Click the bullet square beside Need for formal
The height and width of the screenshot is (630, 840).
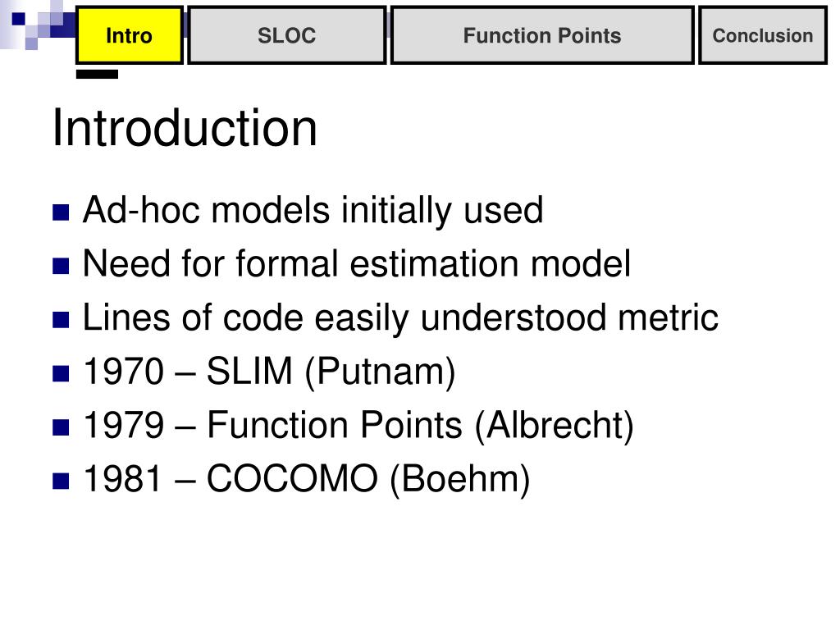[x=61, y=266]
